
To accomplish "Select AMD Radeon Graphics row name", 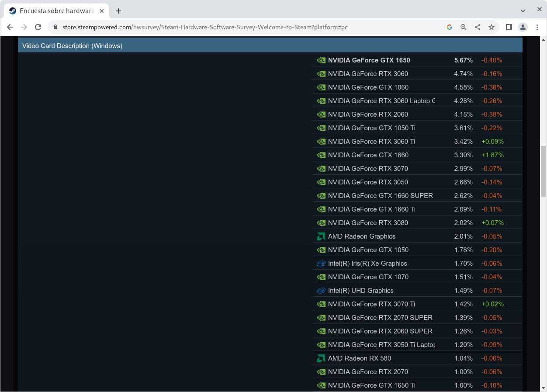I will pyautogui.click(x=362, y=236).
